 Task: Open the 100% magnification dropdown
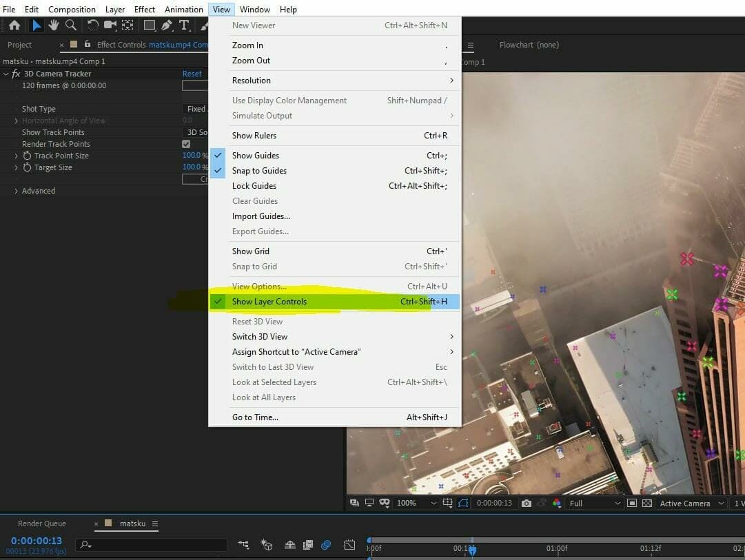coord(417,503)
